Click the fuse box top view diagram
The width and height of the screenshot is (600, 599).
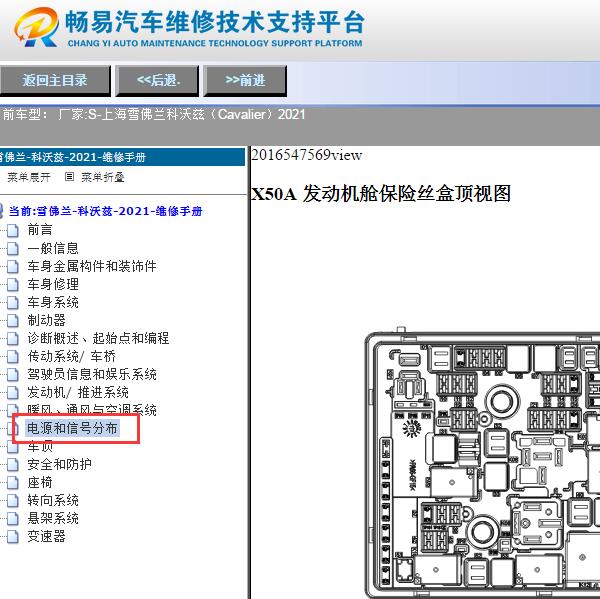482,462
